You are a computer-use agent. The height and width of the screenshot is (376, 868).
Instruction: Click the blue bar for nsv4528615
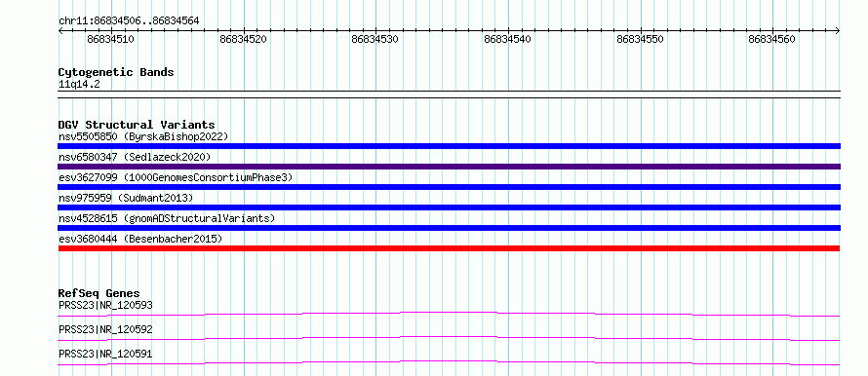click(449, 228)
